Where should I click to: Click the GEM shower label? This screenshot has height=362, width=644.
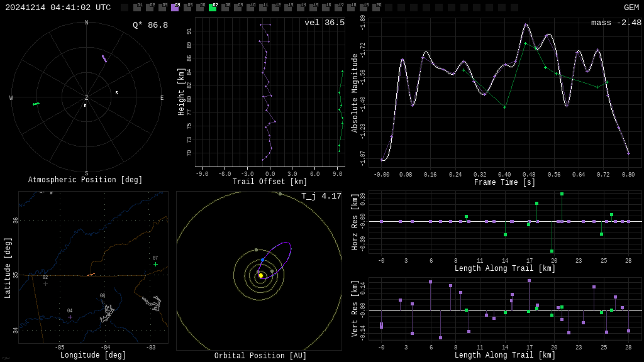pos(631,8)
